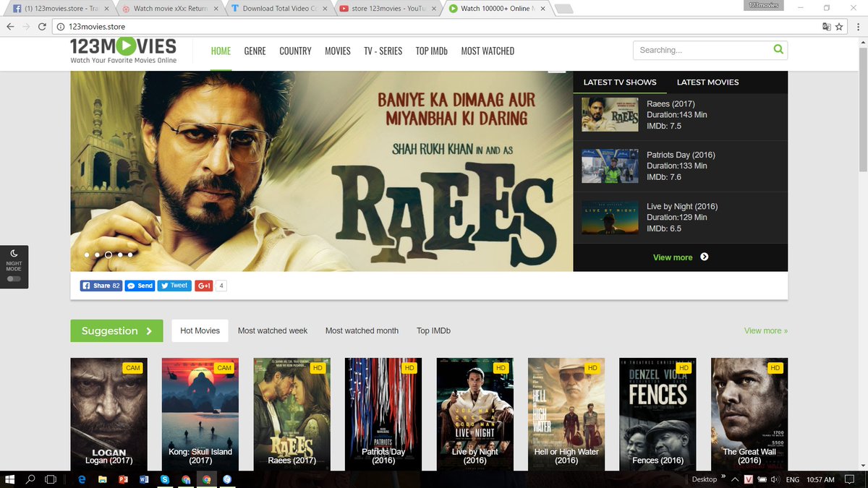
Task: Open the Fences (2016) poster
Action: 658,414
